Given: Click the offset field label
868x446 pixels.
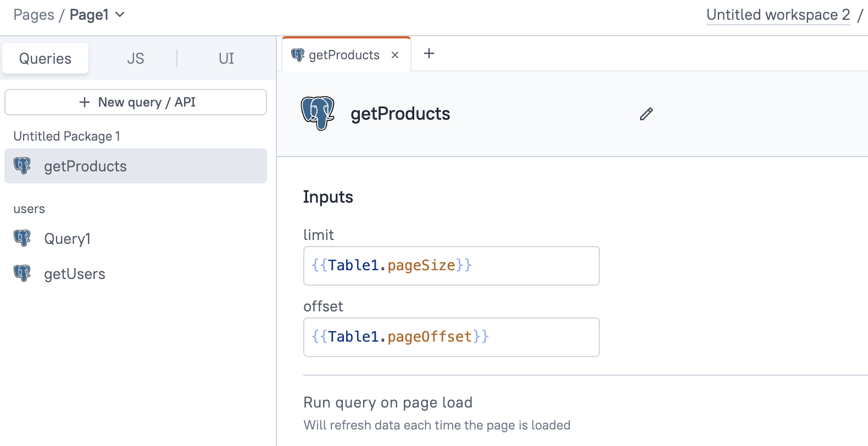Looking at the screenshot, I should tap(323, 306).
